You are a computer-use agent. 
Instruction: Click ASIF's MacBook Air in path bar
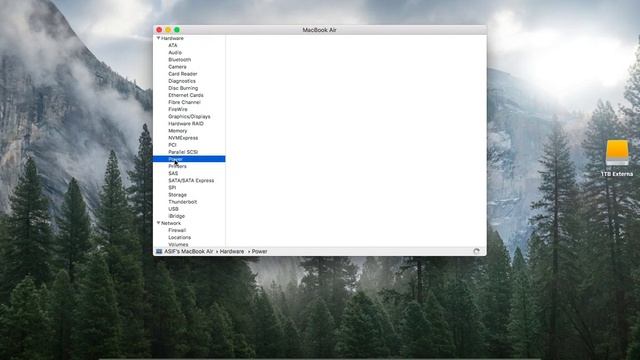189,251
